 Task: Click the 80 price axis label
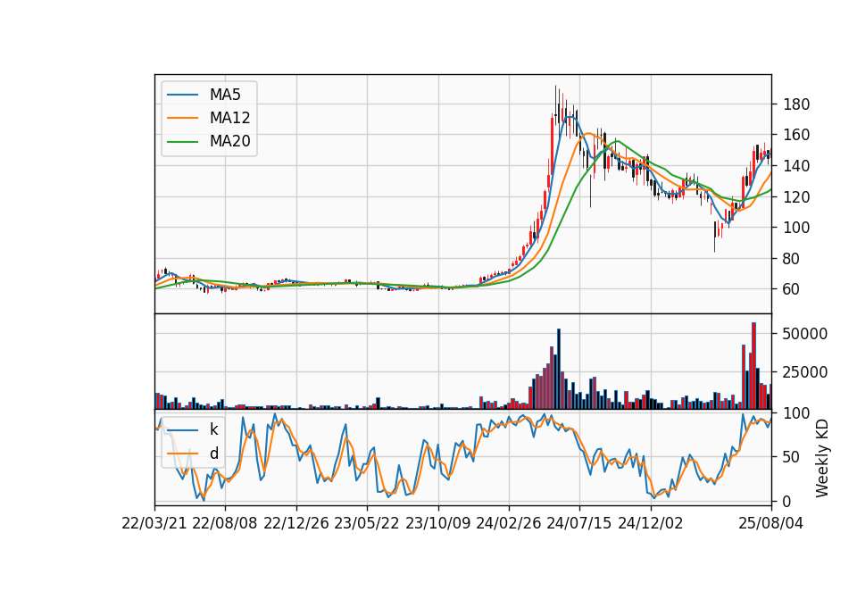pyautogui.click(x=792, y=259)
